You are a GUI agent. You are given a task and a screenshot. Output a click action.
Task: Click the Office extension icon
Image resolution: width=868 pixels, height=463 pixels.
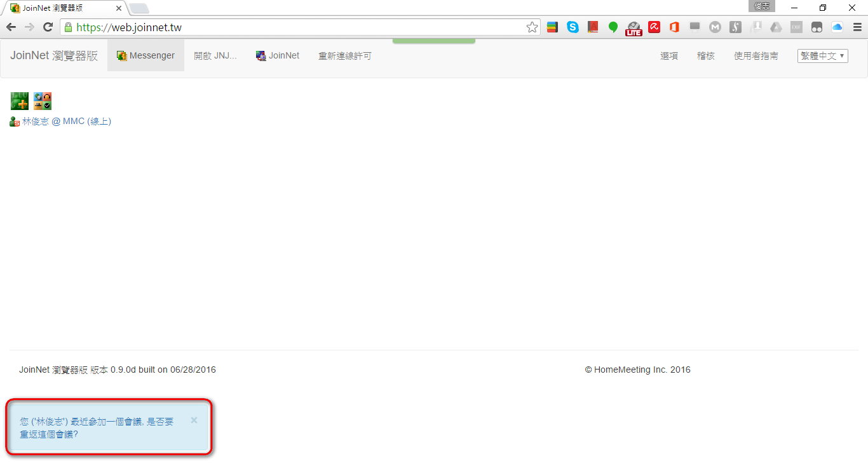coord(674,27)
